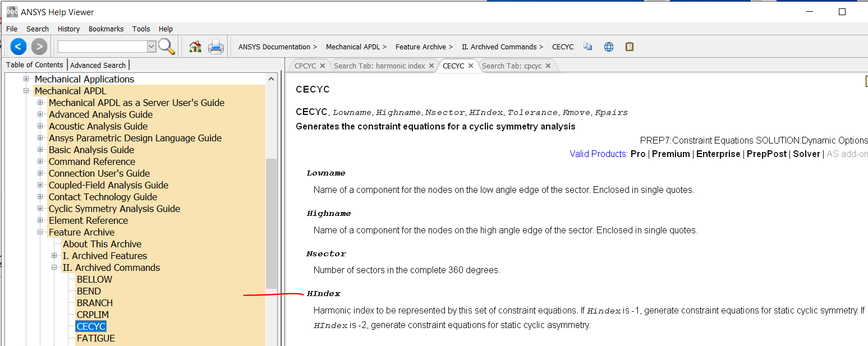Expand the Cyclic Symmetry Analysis Guide node
868x346 pixels.
tap(40, 209)
